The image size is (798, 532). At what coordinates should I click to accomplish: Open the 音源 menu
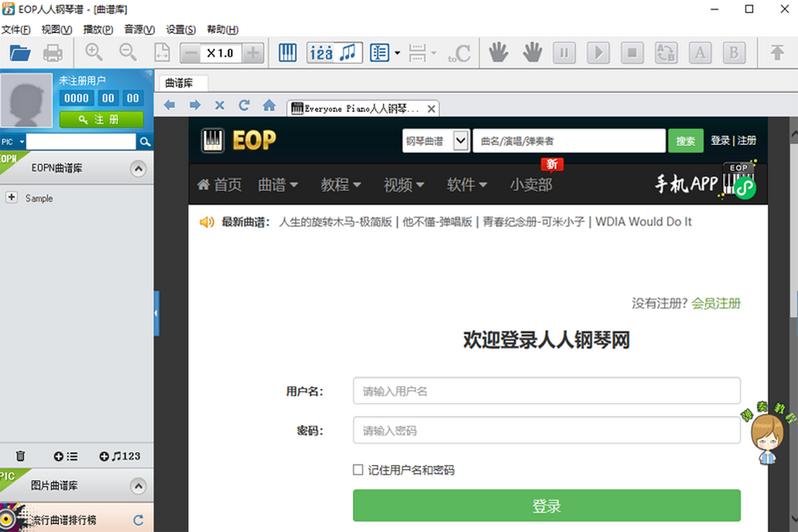140,29
